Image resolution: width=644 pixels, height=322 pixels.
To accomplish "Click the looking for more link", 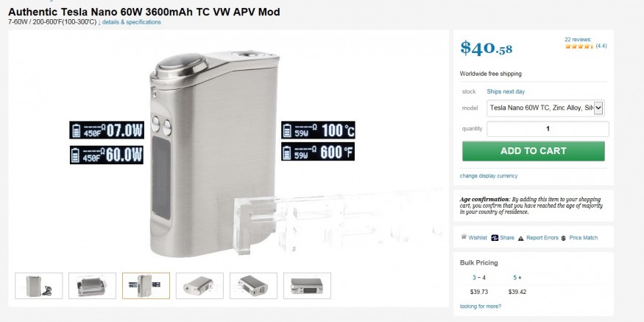I will click(480, 306).
